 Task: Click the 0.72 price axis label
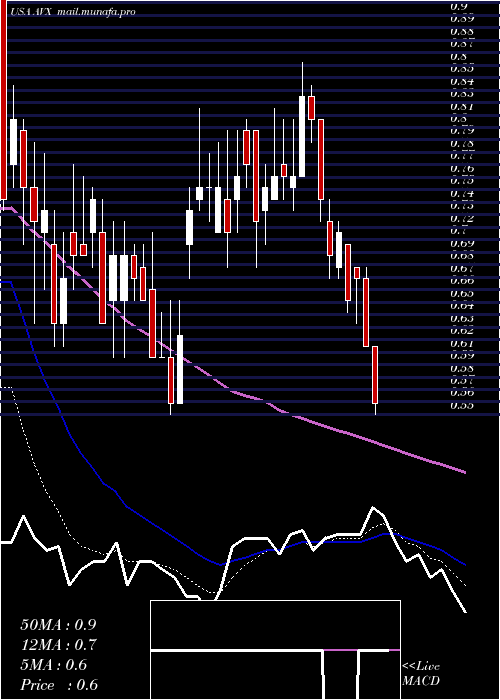coord(461,219)
